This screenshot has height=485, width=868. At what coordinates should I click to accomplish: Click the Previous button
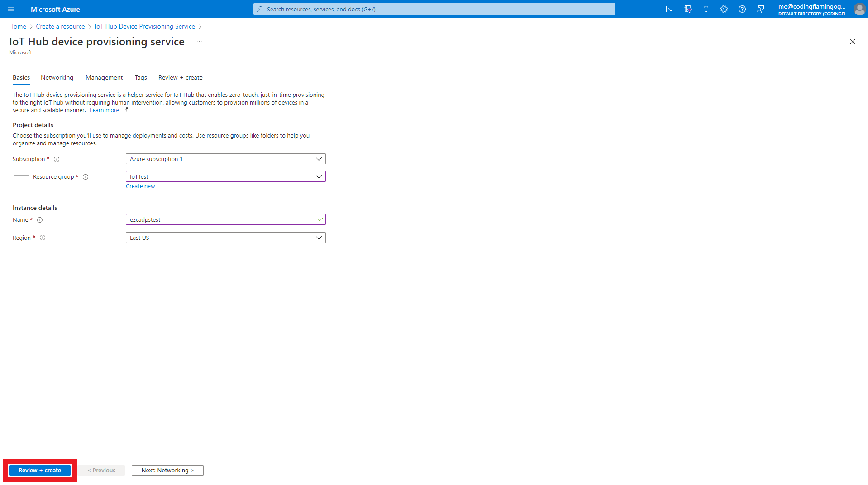(101, 471)
